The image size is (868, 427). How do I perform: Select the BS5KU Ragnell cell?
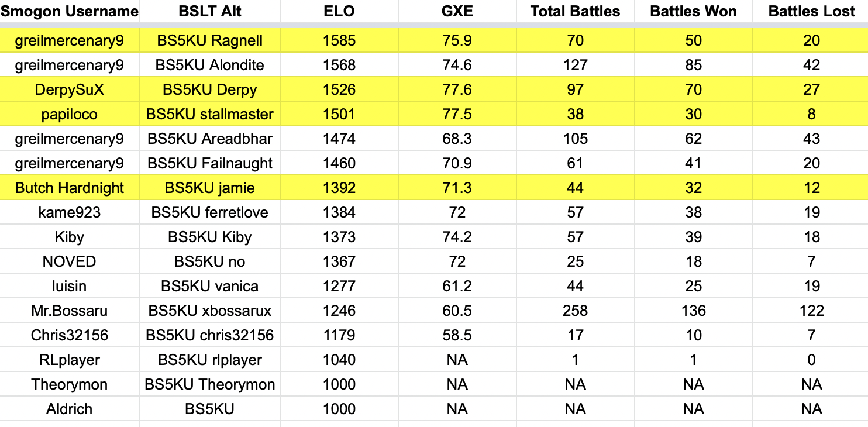210,40
